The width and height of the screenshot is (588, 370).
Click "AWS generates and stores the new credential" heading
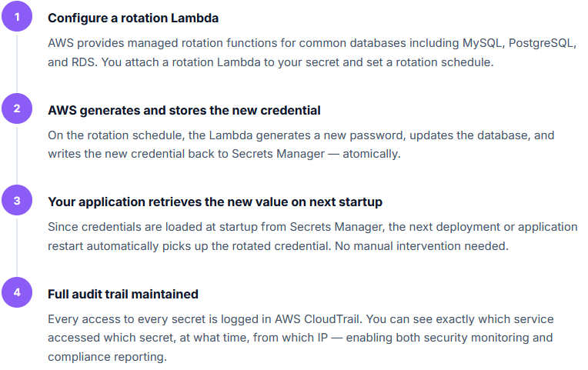184,110
